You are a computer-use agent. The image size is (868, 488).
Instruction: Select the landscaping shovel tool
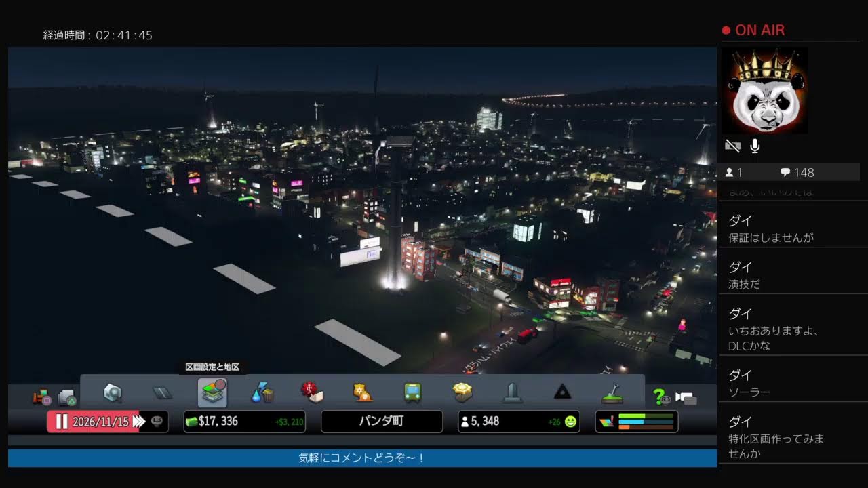point(612,392)
